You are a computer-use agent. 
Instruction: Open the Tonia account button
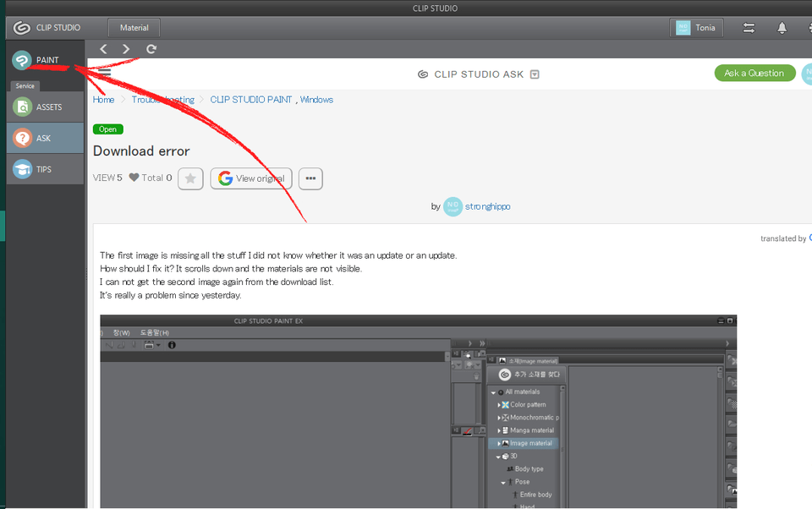coord(696,28)
